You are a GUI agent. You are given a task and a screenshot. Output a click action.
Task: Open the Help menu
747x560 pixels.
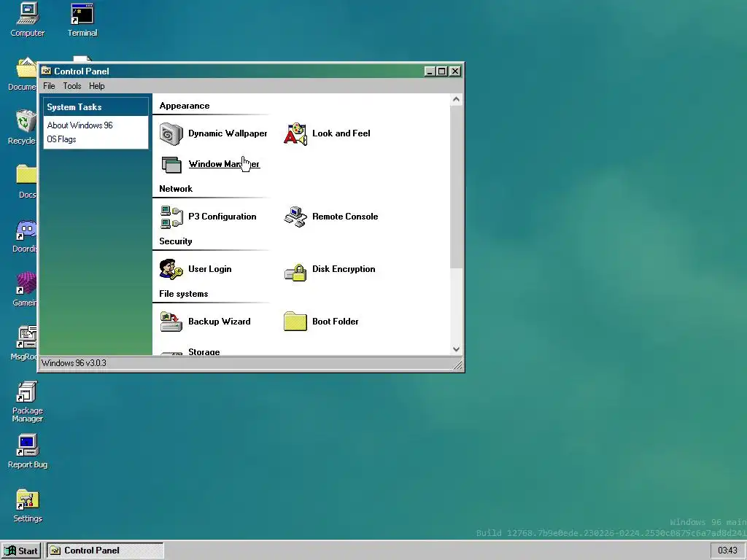(x=97, y=86)
